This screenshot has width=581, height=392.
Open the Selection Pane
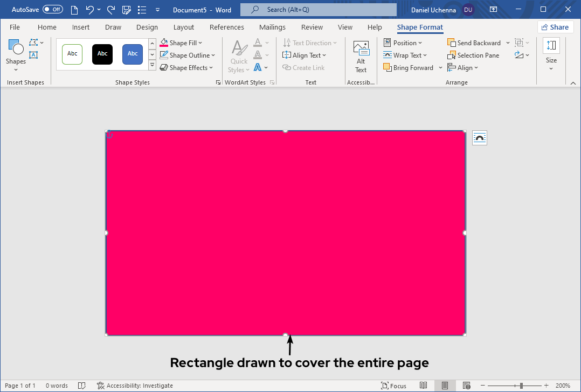point(473,55)
